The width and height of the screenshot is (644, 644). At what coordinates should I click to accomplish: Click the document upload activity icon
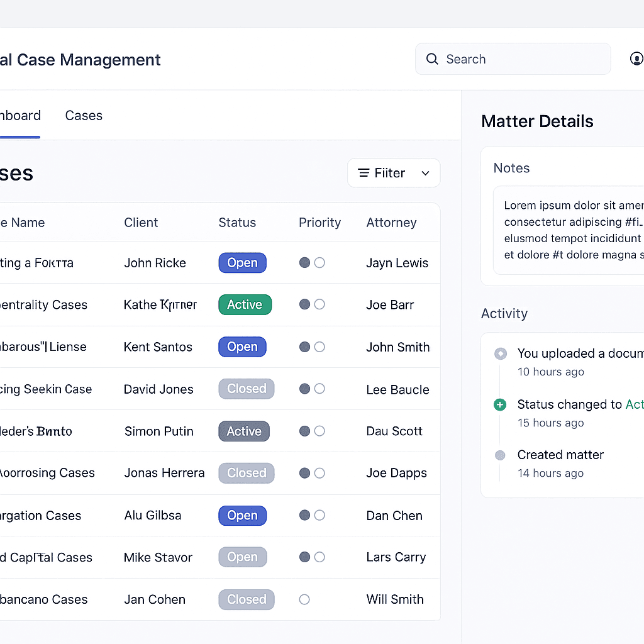pyautogui.click(x=500, y=353)
